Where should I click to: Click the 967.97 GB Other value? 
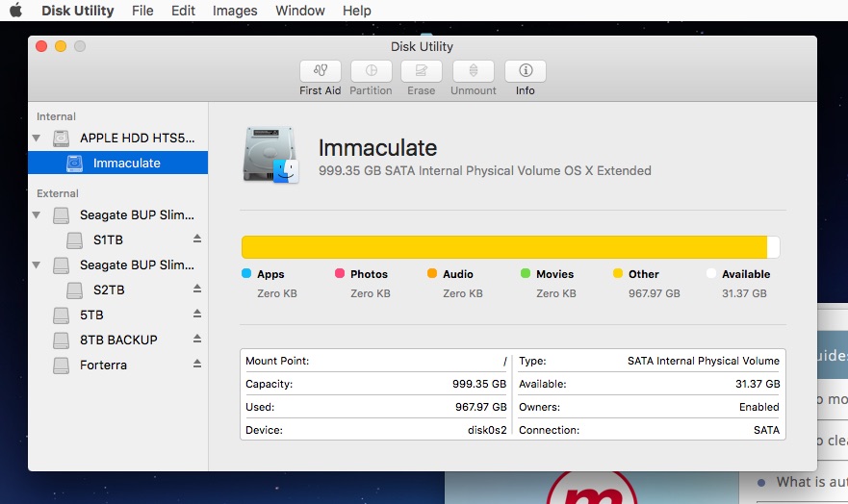tap(654, 293)
